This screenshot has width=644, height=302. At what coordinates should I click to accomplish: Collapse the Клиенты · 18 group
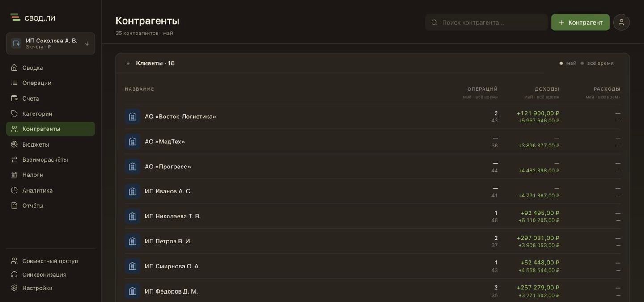(128, 63)
